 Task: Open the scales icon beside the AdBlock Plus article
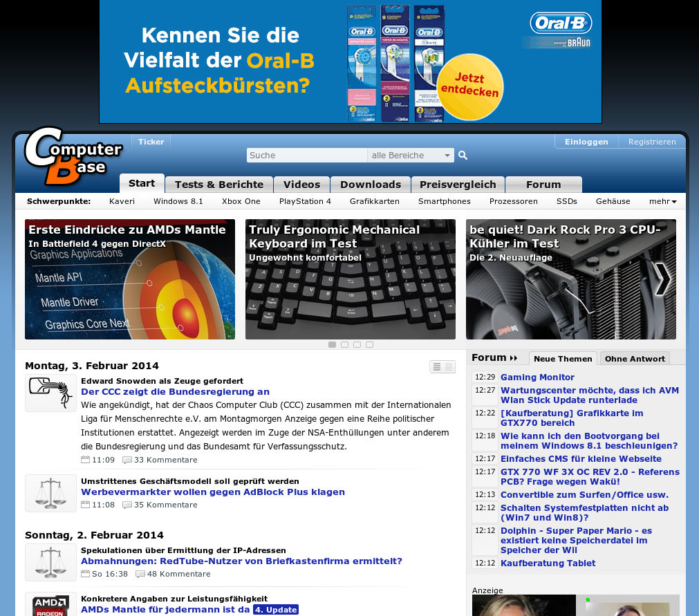pyautogui.click(x=50, y=493)
